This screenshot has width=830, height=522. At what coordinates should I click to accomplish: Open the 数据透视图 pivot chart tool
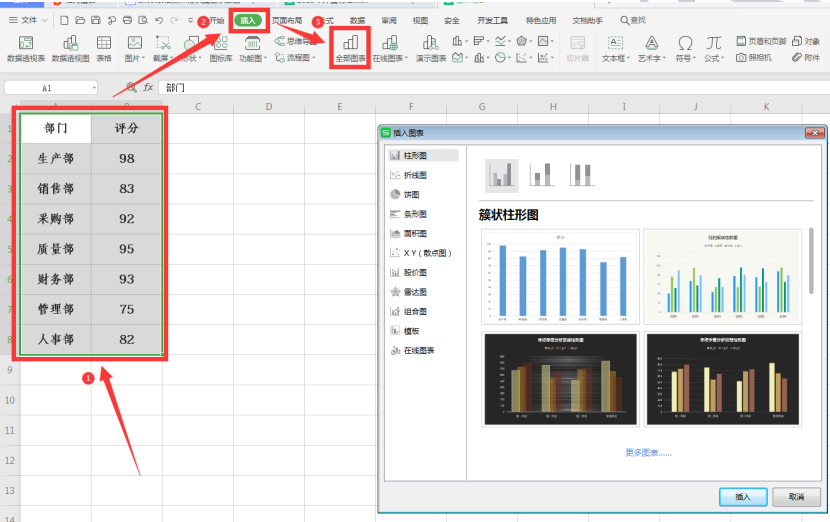[70, 49]
